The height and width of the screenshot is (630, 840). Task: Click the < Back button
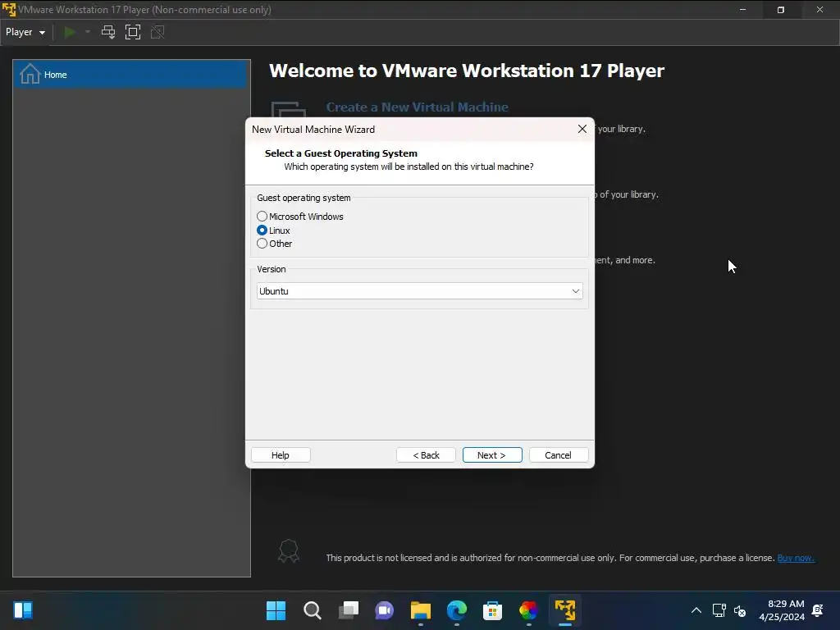pyautogui.click(x=426, y=454)
